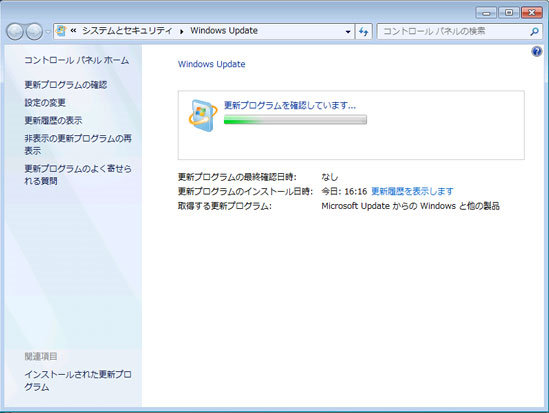Click the なし last-checked value
The height and width of the screenshot is (413, 549).
click(329, 177)
